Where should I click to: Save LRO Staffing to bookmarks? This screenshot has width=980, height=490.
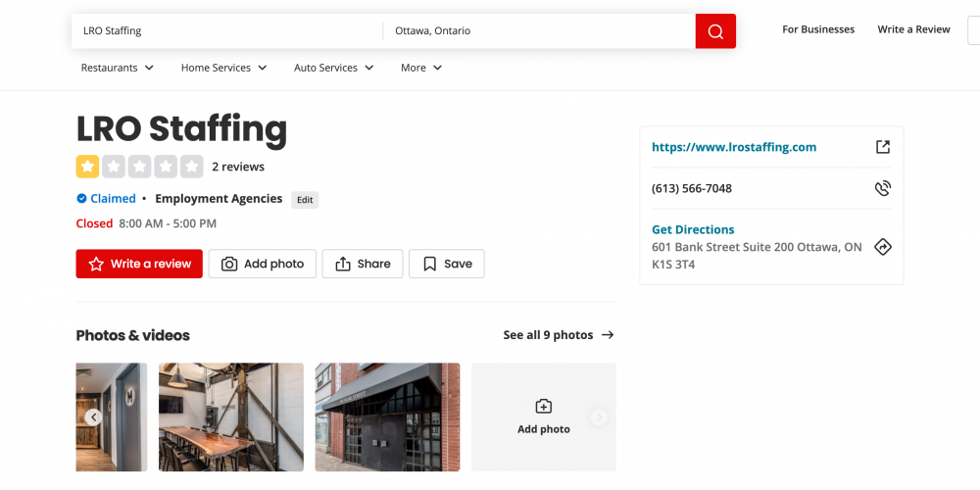pos(447,264)
